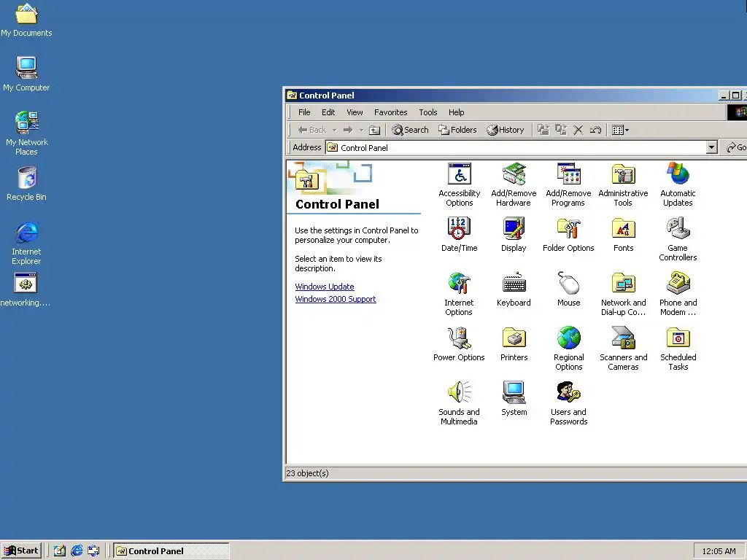Click Control Panel taskbar button
This screenshot has height=560, width=747.
tap(171, 551)
